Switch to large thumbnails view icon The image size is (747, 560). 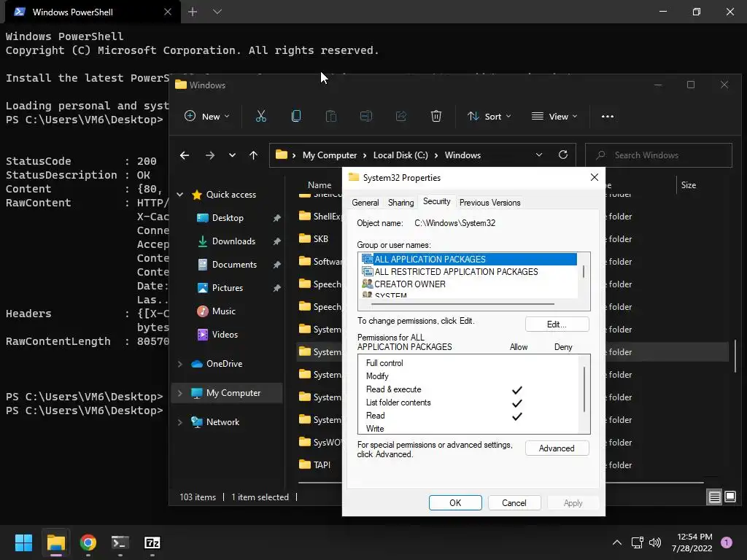(x=730, y=497)
